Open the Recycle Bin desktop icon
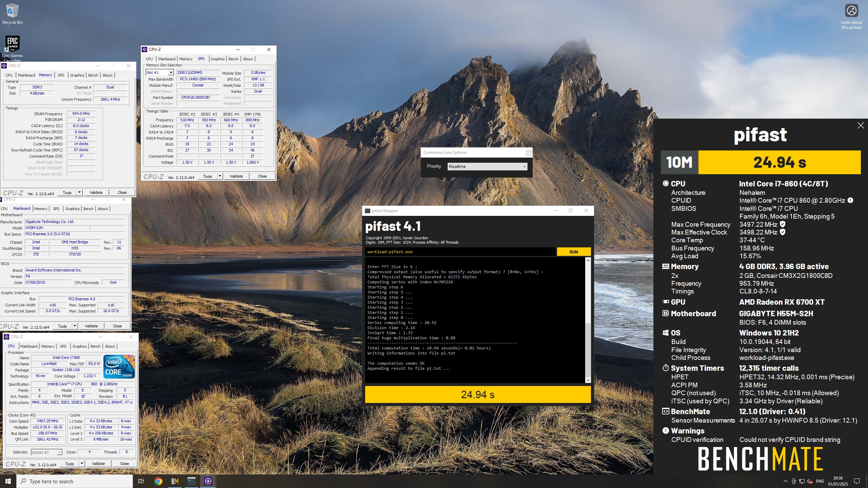 point(12,14)
